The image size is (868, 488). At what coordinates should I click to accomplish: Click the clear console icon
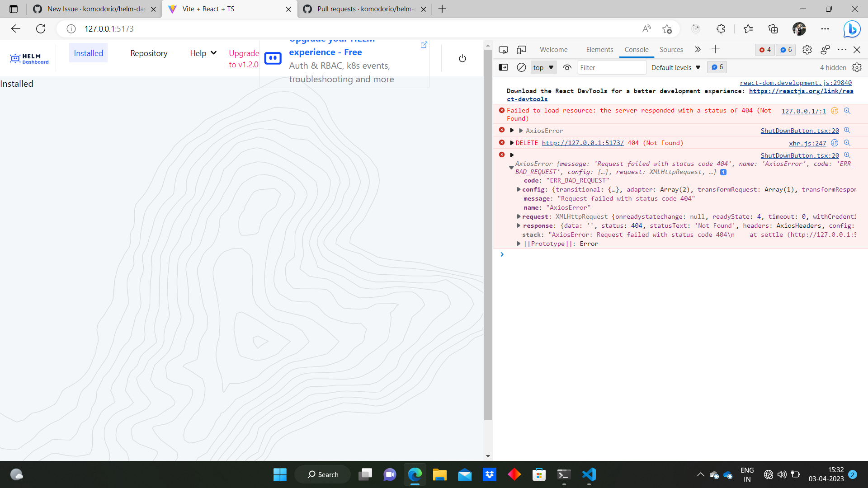pos(521,67)
